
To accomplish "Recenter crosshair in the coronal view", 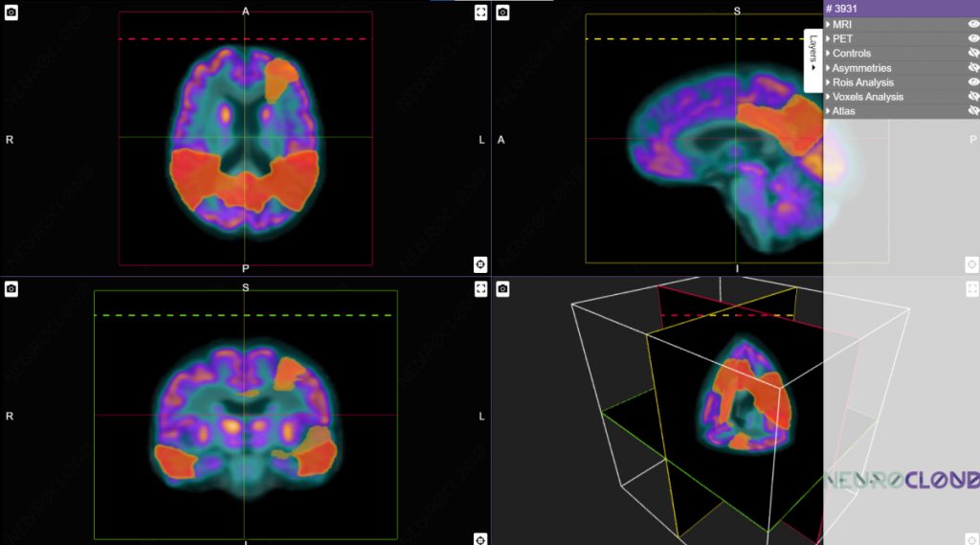I will point(480,539).
